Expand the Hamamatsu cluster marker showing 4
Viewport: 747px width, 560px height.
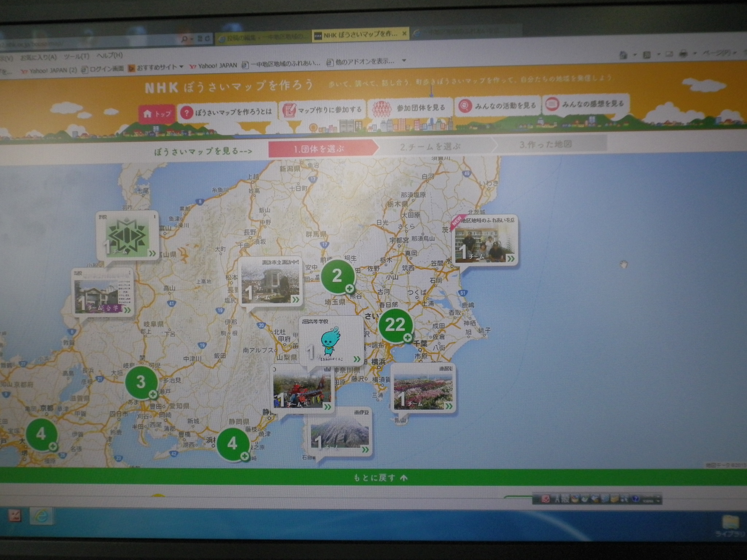point(233,444)
